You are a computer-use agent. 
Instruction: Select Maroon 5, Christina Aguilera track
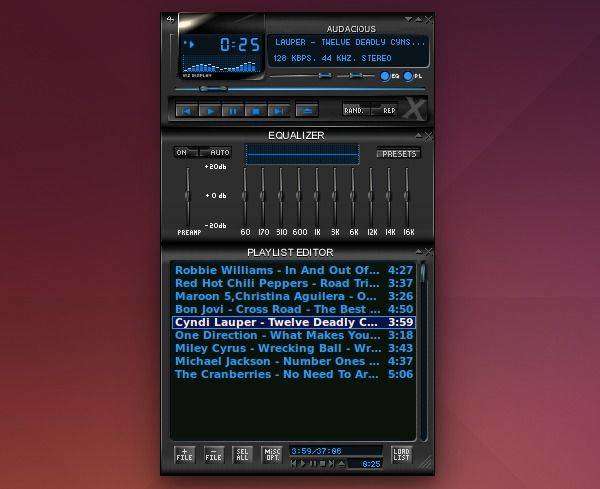[293, 296]
